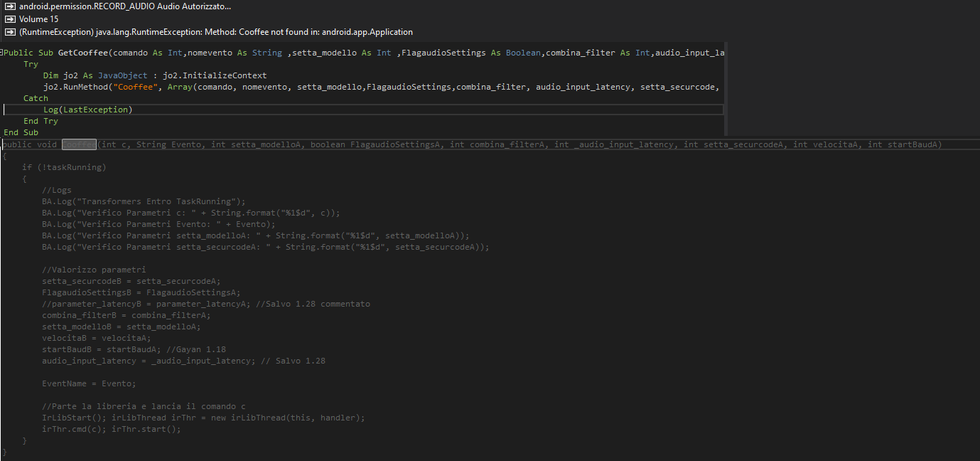Click the 'End Sub' line

21,132
